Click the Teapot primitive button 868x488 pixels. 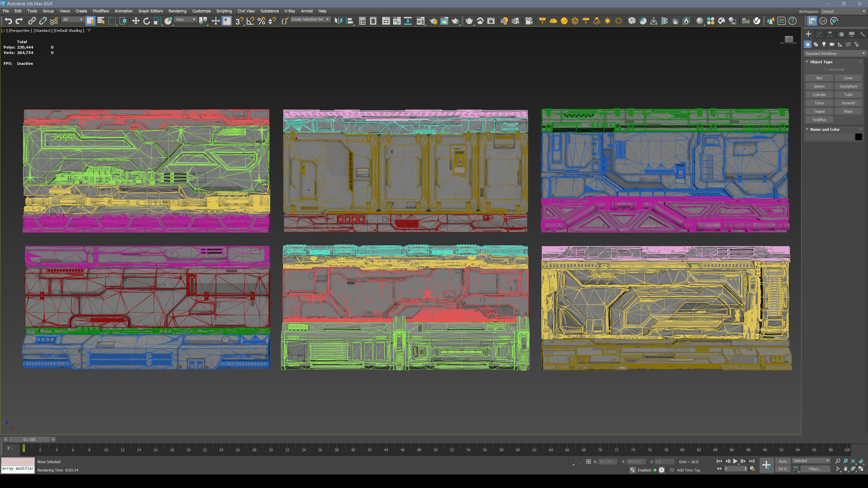click(819, 111)
